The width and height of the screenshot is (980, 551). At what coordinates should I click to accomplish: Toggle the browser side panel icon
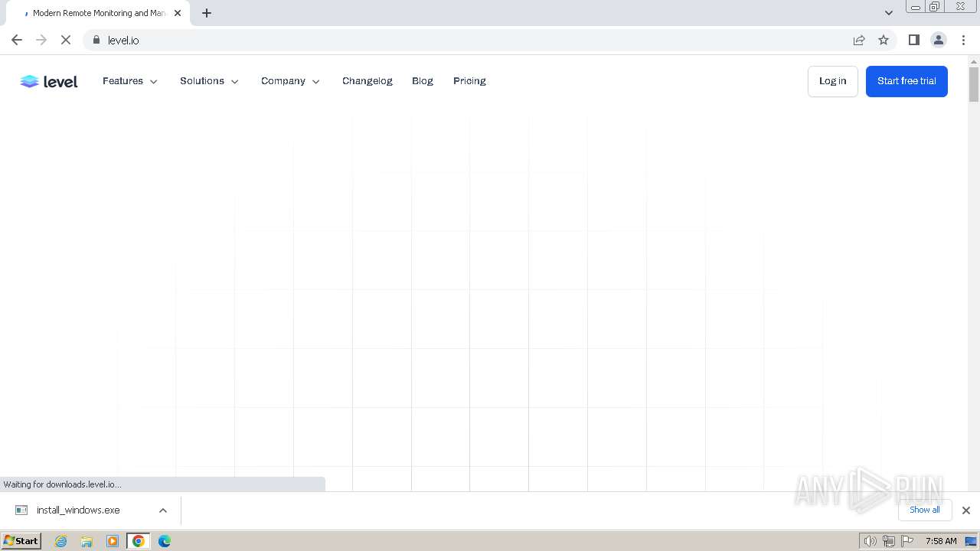coord(913,40)
